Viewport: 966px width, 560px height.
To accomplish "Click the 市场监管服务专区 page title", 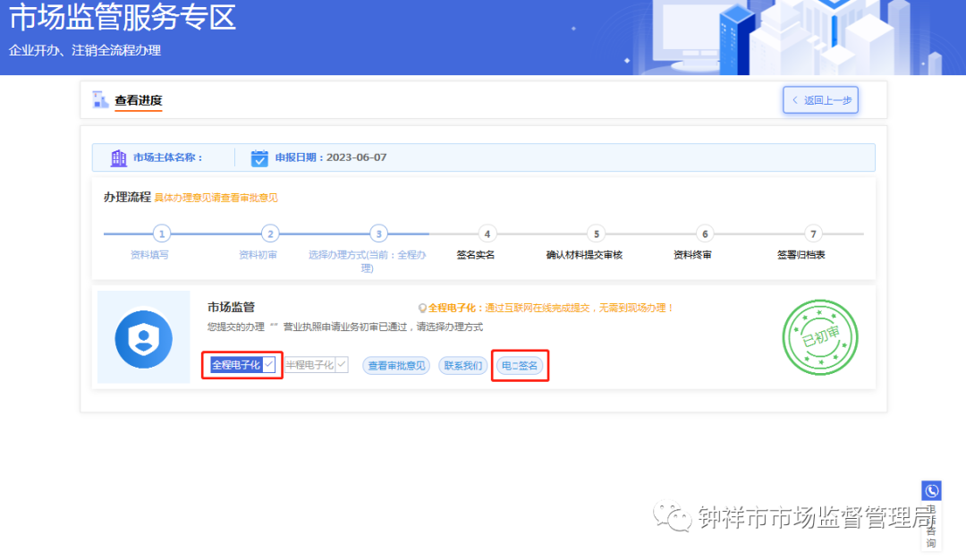I will pyautogui.click(x=122, y=17).
